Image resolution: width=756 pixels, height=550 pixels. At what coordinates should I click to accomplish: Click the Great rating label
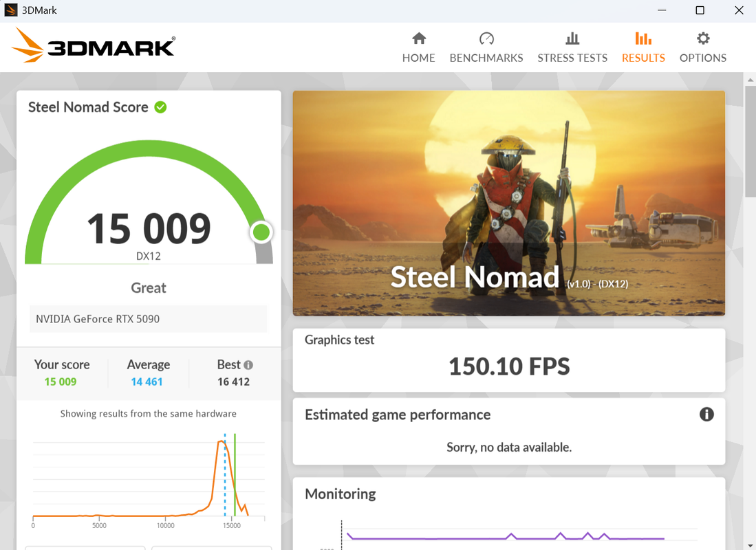click(x=149, y=288)
